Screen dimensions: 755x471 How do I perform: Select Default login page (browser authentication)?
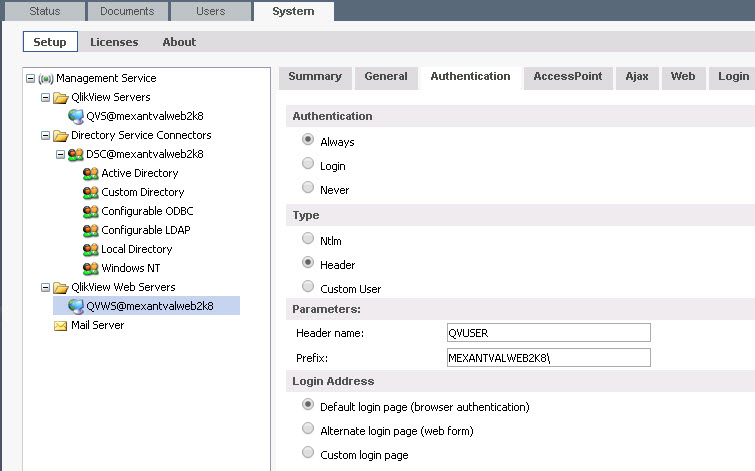(308, 404)
